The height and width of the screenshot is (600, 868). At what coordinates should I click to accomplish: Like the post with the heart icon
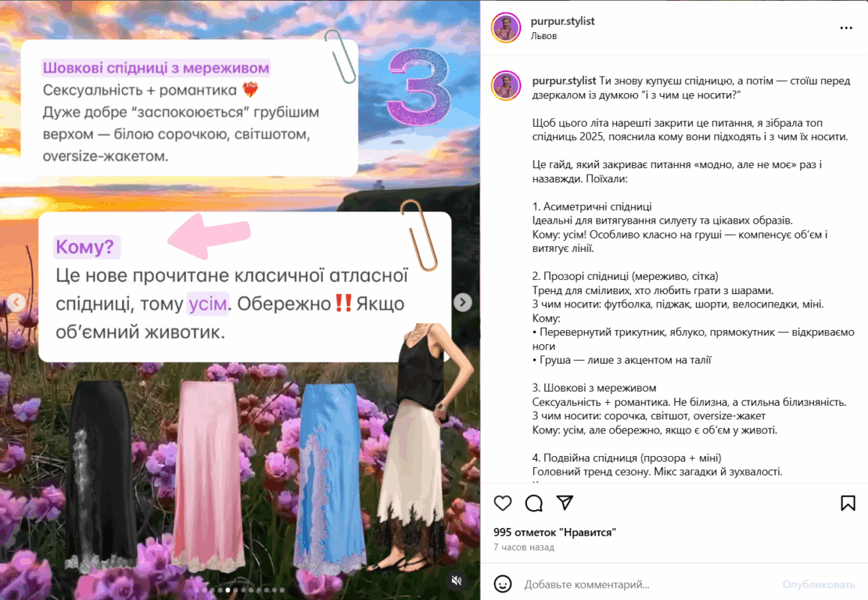tap(502, 503)
